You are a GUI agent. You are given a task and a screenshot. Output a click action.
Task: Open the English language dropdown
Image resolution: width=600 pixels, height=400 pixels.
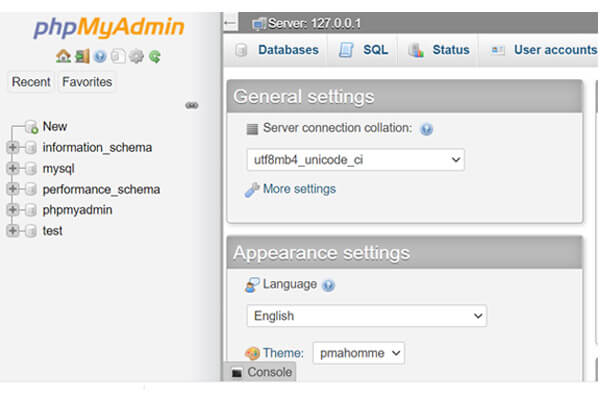pyautogui.click(x=367, y=316)
